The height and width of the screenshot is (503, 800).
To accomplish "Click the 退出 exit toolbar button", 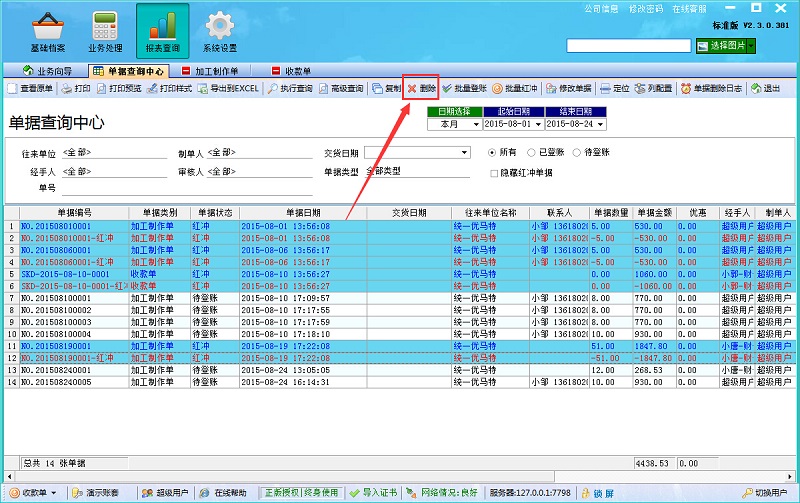I will tap(765, 89).
